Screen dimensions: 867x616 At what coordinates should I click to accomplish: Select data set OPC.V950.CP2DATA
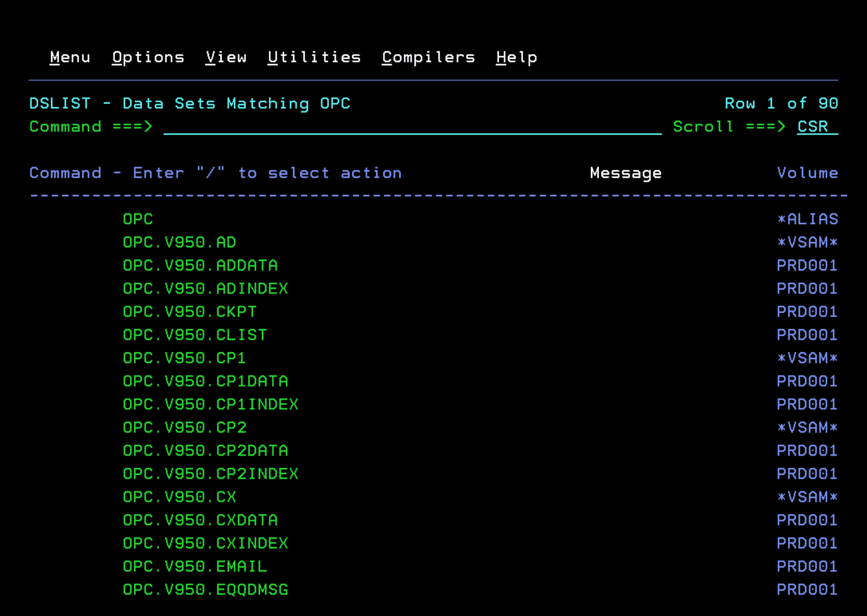(205, 451)
